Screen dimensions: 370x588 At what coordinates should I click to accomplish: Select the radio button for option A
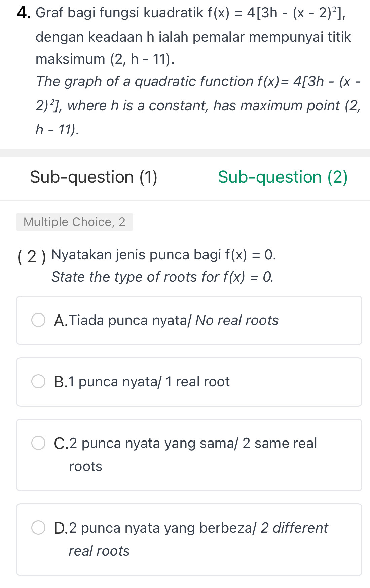(38, 320)
